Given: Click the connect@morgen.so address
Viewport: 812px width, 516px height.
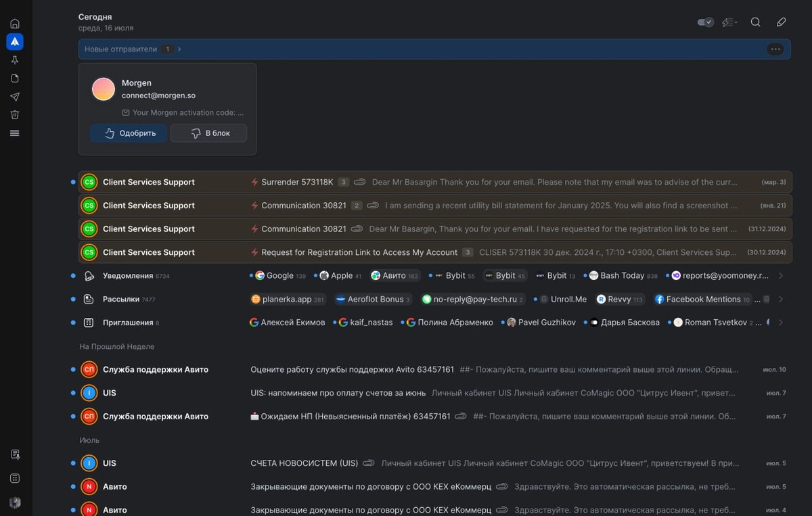Looking at the screenshot, I should [x=158, y=95].
